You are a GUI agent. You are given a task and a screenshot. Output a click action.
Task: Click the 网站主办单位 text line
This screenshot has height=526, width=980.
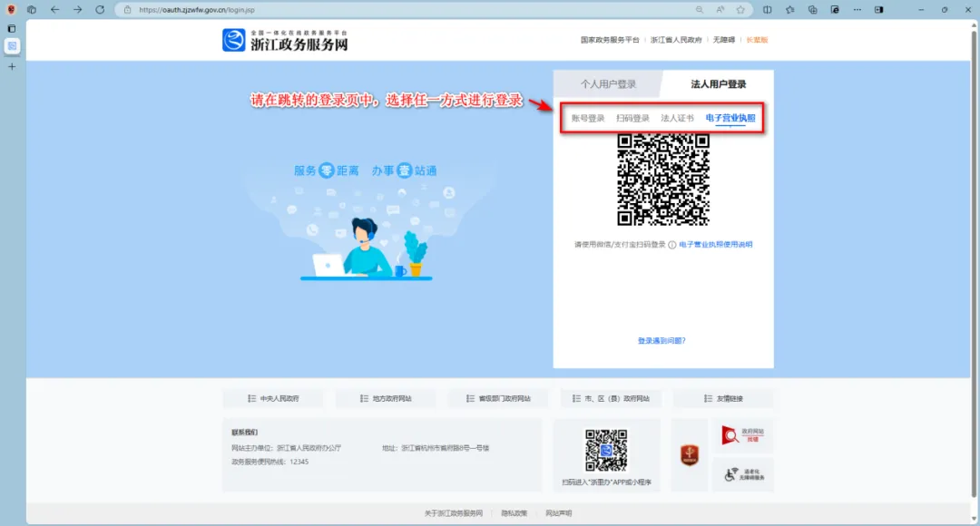point(286,448)
